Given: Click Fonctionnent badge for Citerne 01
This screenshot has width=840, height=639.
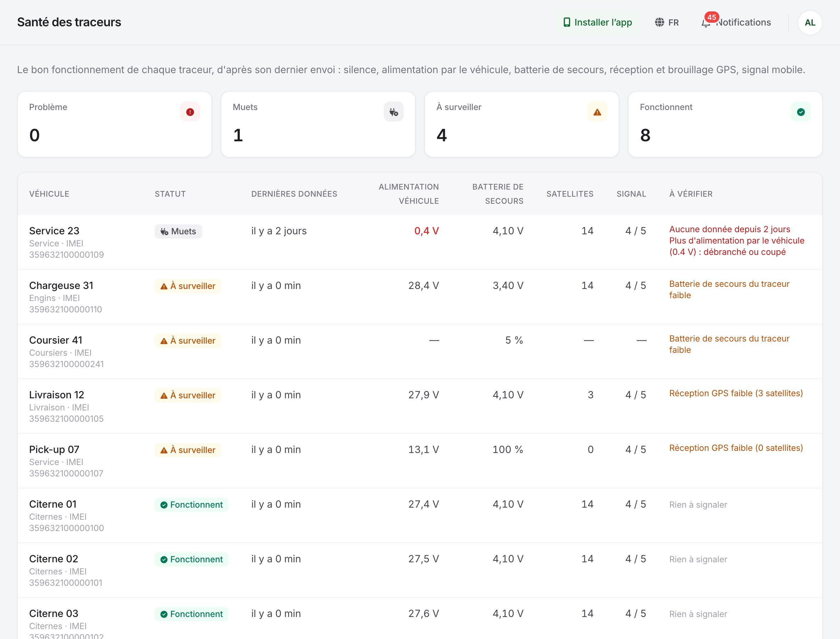Looking at the screenshot, I should point(192,505).
